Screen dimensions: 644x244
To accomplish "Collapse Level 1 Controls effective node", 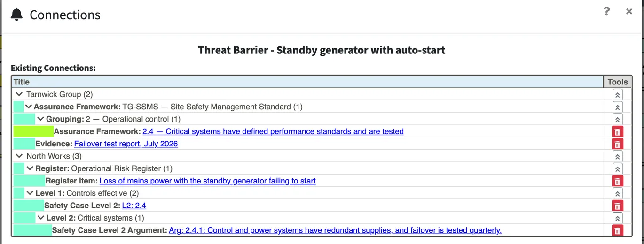I will click(30, 193).
